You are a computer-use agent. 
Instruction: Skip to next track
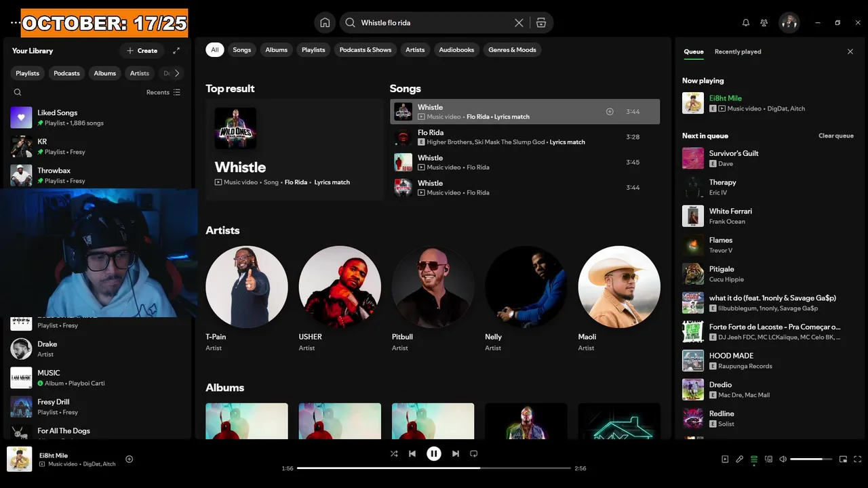[x=456, y=453]
